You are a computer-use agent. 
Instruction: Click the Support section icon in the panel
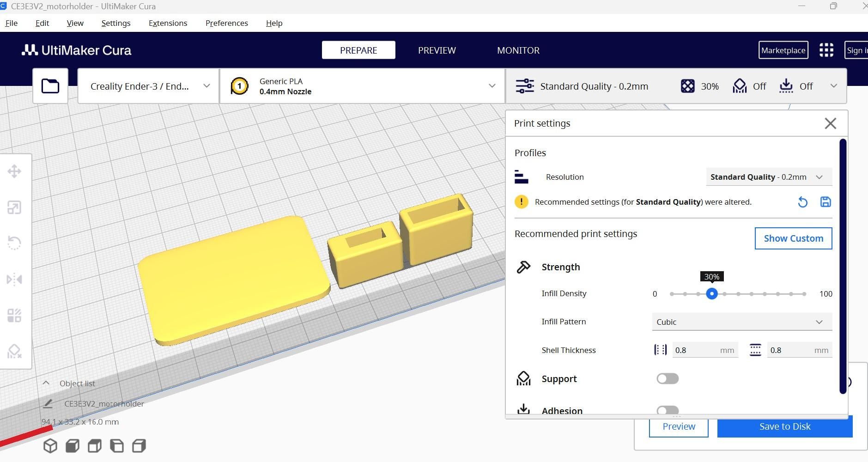[523, 379]
